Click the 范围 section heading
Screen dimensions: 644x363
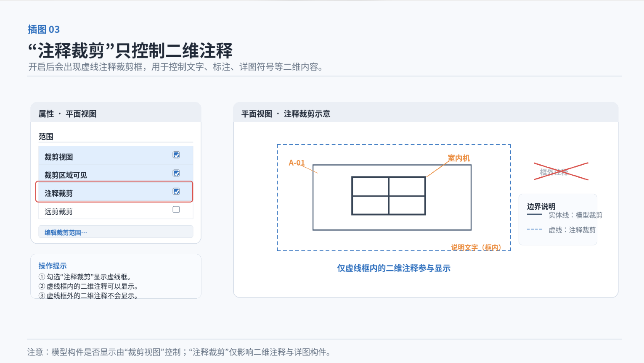[46, 137]
